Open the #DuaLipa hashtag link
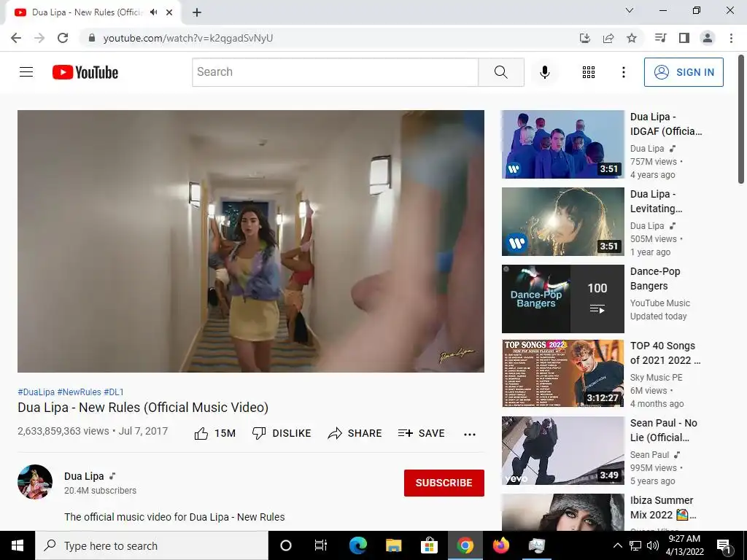The width and height of the screenshot is (747, 560). (36, 392)
